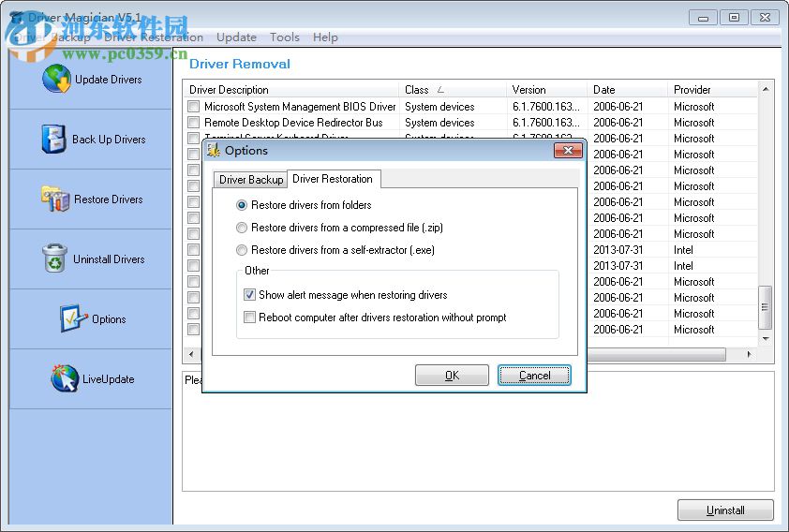This screenshot has width=789, height=532.
Task: Click the Restore Drivers folder icon
Action: [x=55, y=199]
